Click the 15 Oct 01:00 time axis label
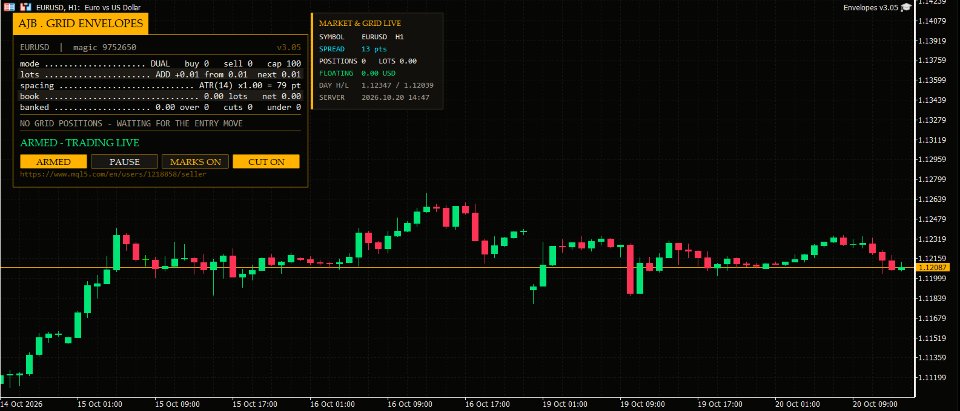The image size is (960, 411). click(x=99, y=404)
